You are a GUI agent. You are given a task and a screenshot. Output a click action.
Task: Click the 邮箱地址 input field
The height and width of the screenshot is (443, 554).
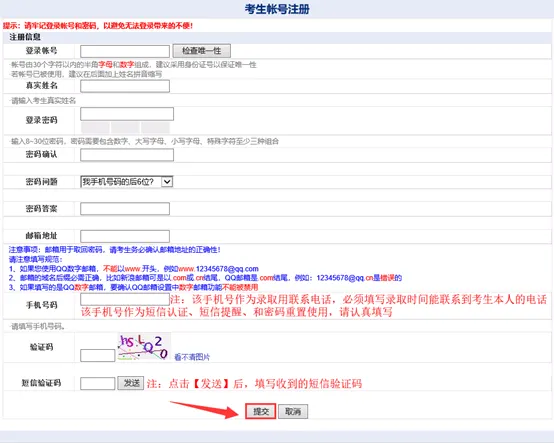(125, 236)
